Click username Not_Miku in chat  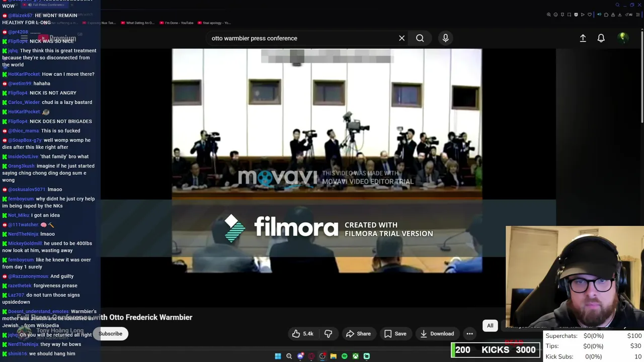point(19,215)
